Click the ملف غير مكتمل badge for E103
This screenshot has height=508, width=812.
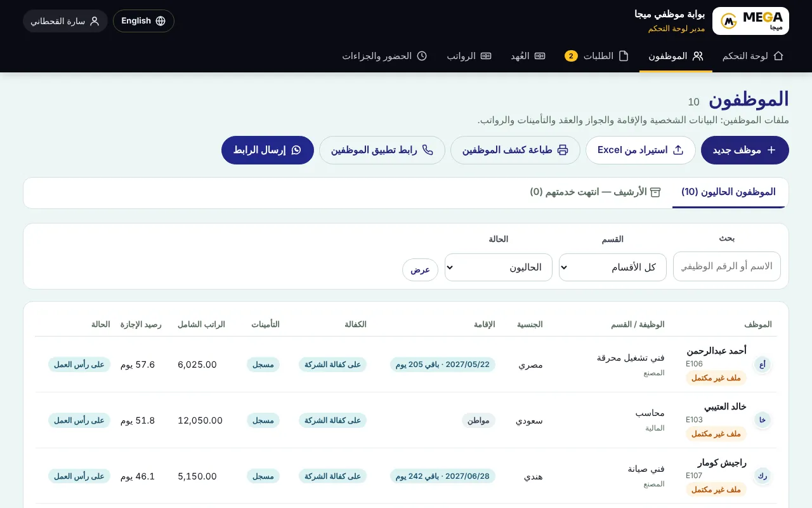tap(716, 434)
